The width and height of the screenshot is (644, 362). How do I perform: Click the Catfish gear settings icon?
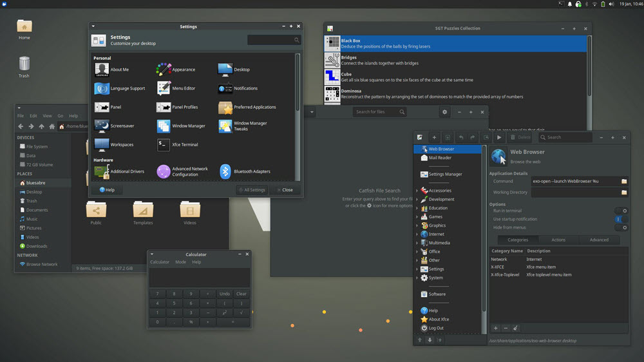click(444, 112)
